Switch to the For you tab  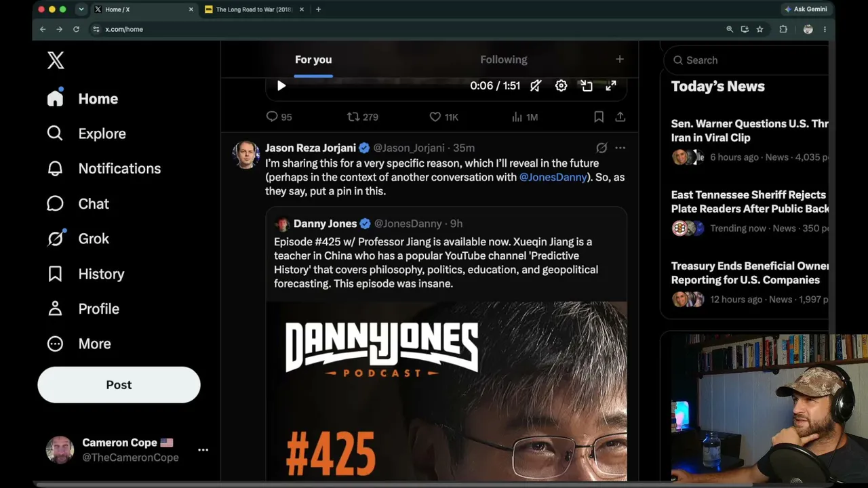pos(313,60)
